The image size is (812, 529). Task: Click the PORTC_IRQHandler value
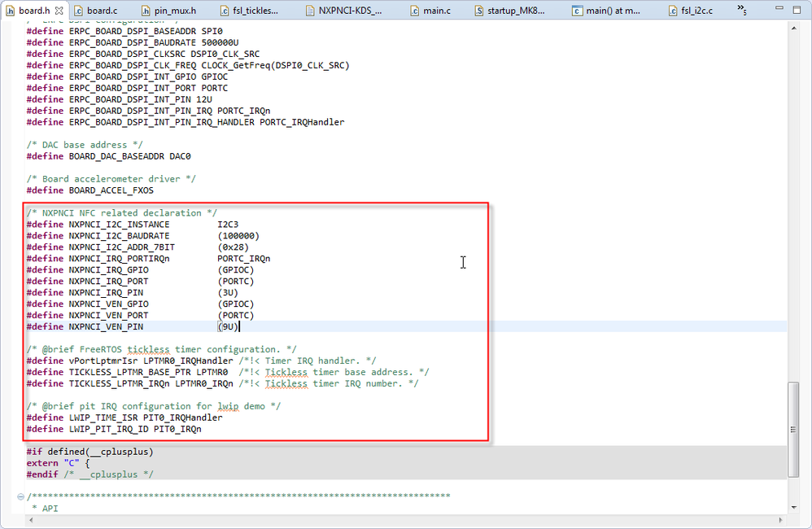(x=302, y=122)
